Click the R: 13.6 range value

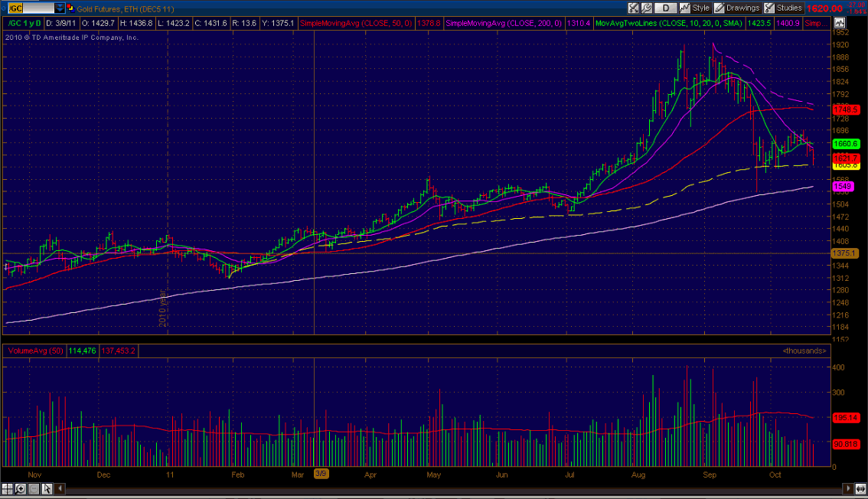[244, 23]
